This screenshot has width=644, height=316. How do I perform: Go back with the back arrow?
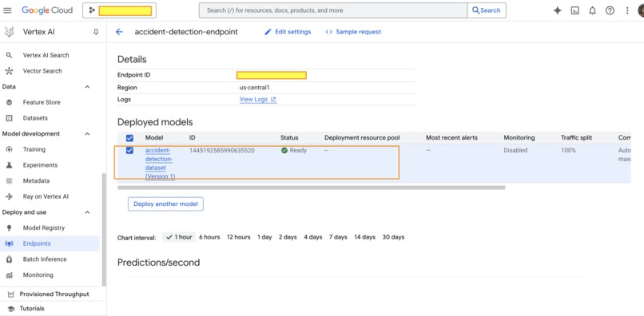[x=119, y=32]
